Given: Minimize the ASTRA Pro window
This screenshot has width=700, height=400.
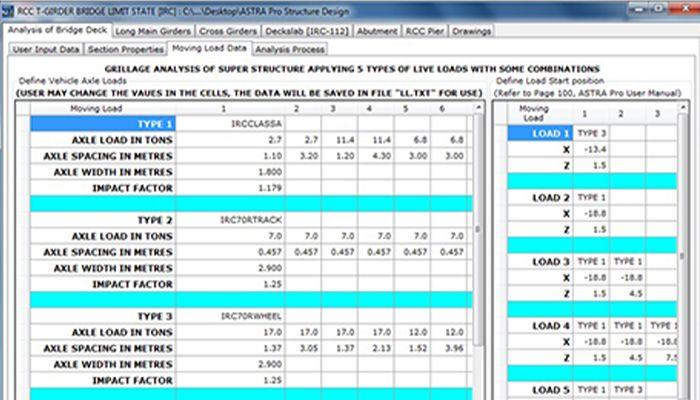Looking at the screenshot, I should pyautogui.click(x=640, y=8).
